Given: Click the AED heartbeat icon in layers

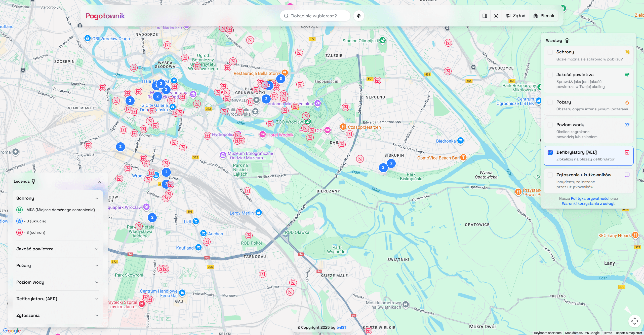Looking at the screenshot, I should [627, 152].
